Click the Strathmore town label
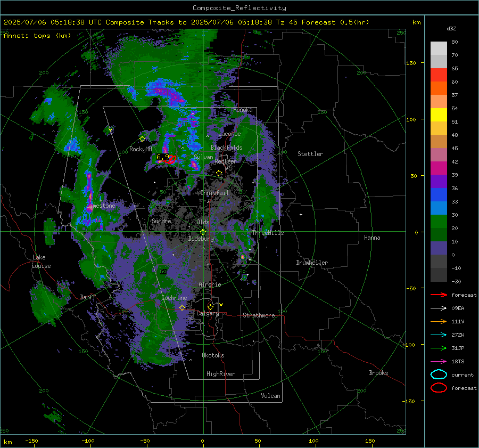This screenshot has width=479, height=448. point(259,315)
